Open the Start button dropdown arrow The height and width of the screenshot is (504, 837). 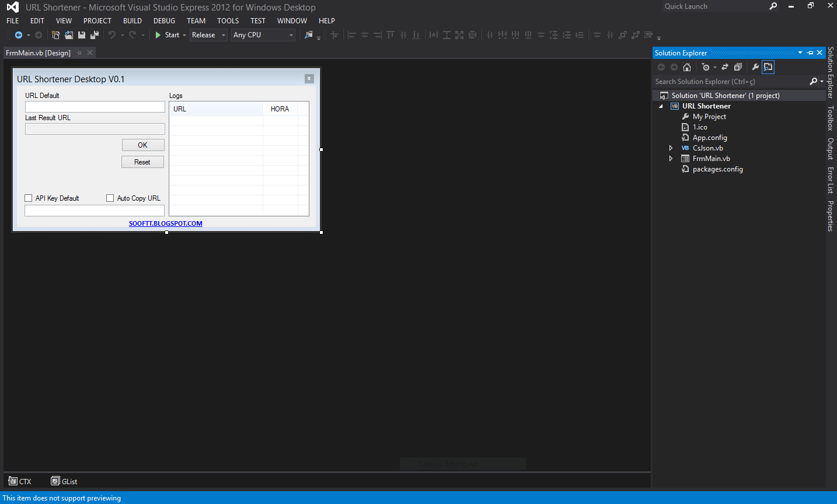[x=184, y=35]
